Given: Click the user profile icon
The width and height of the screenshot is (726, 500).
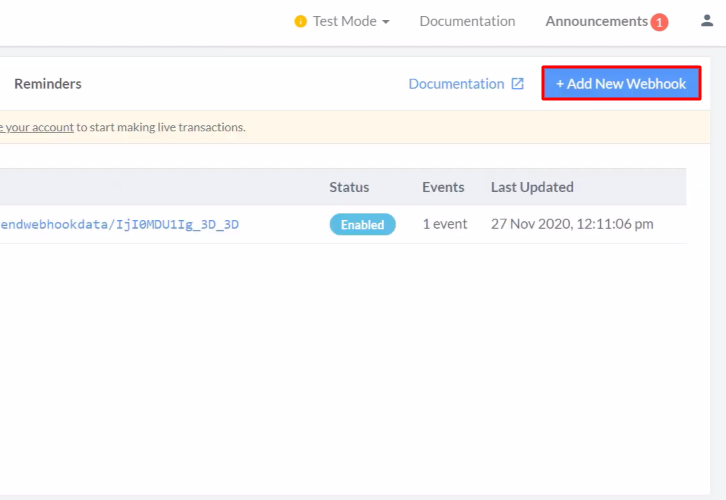Looking at the screenshot, I should [707, 21].
